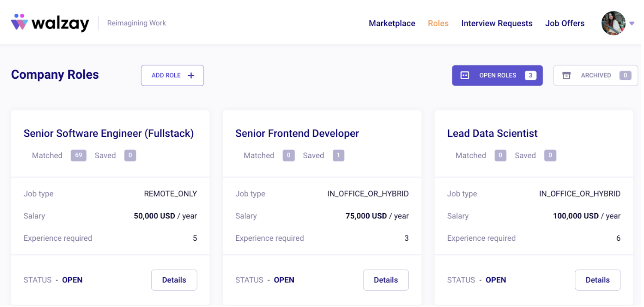This screenshot has width=644, height=307.
Task: Click the 100,000 USD salary value
Action: [575, 216]
